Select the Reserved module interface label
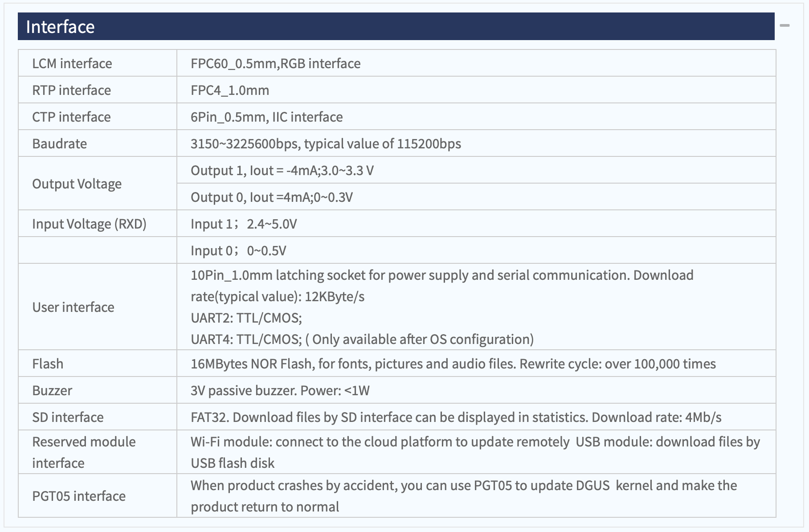The width and height of the screenshot is (809, 532). (84, 452)
